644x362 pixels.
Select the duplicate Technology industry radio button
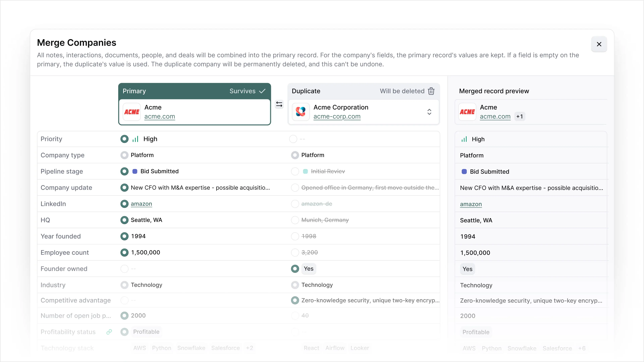pos(295,285)
